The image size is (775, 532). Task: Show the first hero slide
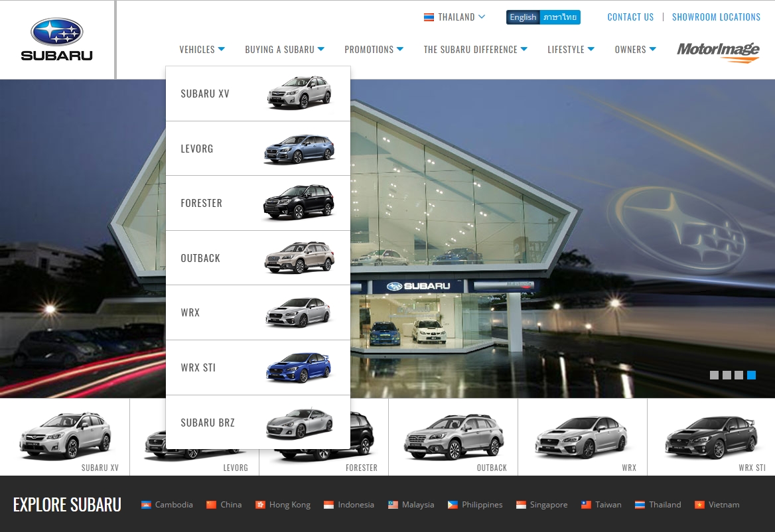pyautogui.click(x=714, y=375)
